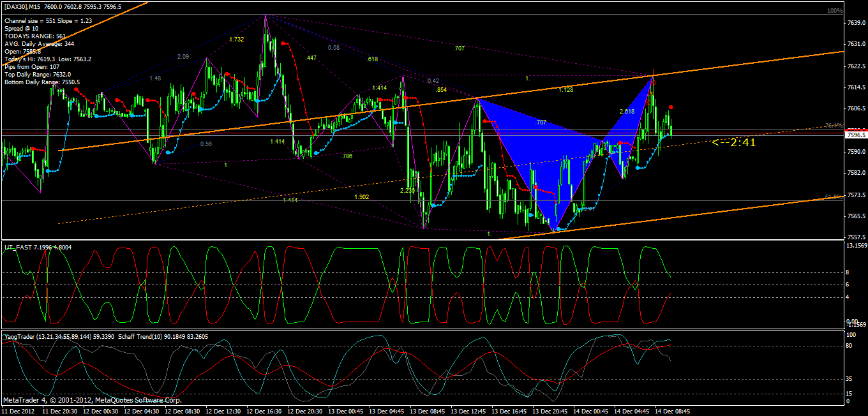Click the 13.1569 indicator scale value
This screenshot has width=868, height=416.
click(855, 246)
